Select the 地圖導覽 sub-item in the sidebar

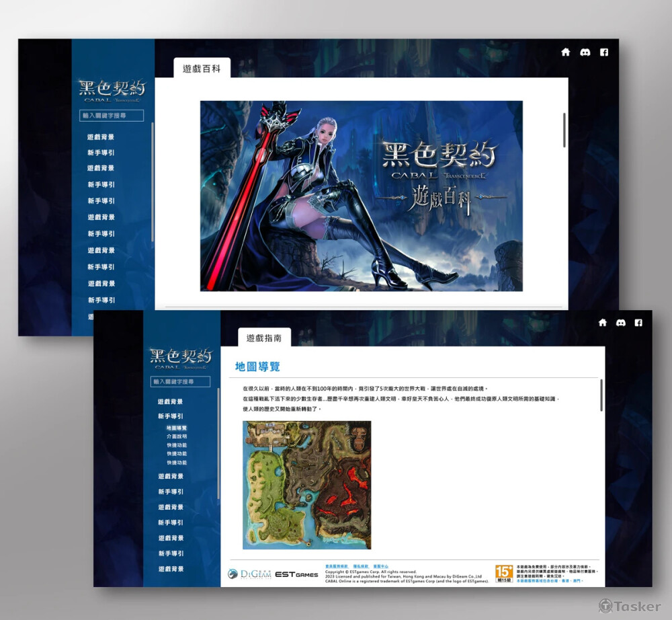point(177,428)
